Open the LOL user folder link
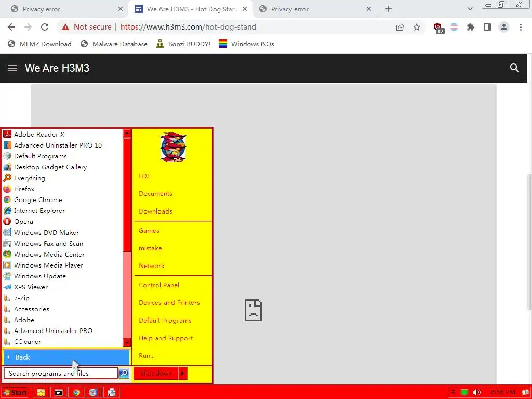Viewport: 532px width, 399px height. (144, 176)
